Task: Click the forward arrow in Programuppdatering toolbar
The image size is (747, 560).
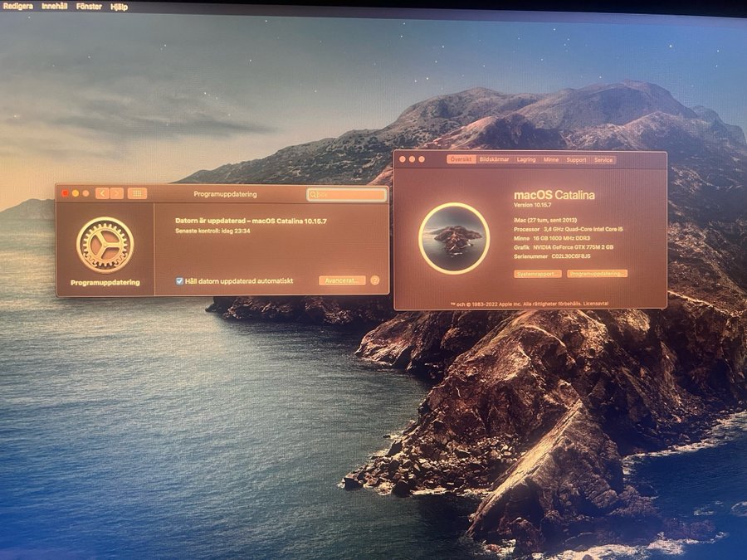Action: (x=117, y=193)
